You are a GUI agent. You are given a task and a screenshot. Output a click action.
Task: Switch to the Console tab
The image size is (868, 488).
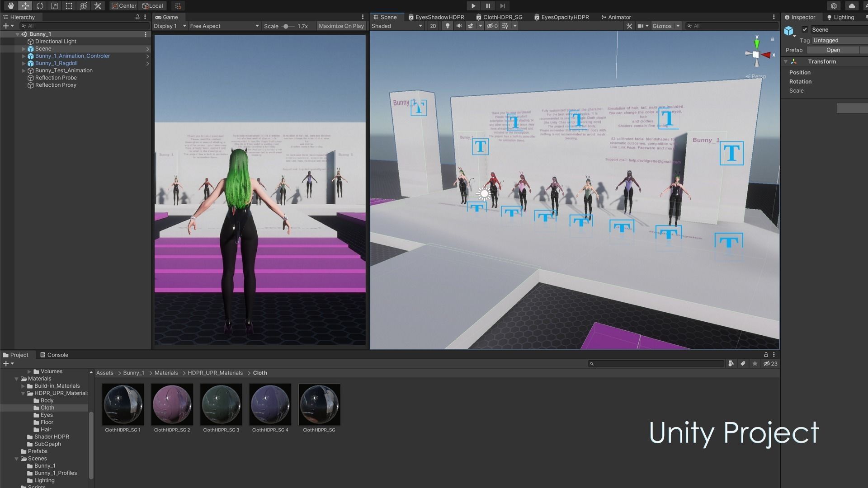pyautogui.click(x=54, y=355)
